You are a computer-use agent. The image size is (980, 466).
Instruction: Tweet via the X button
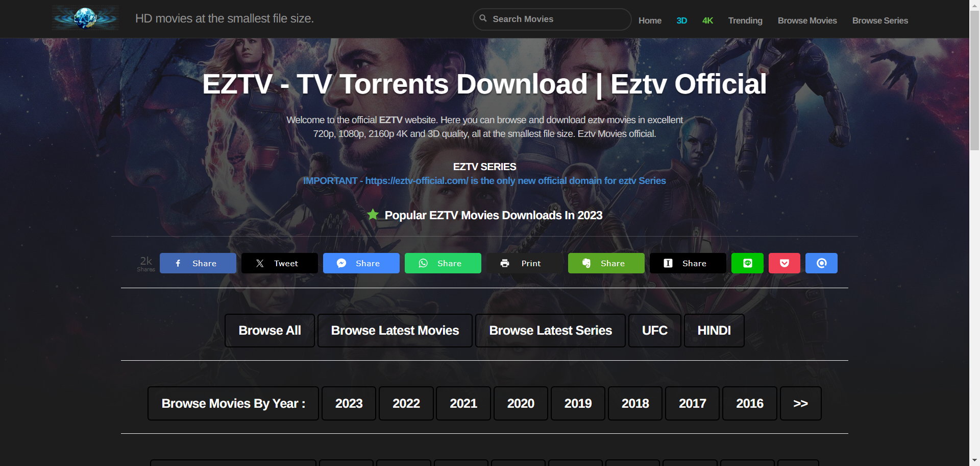coord(280,263)
